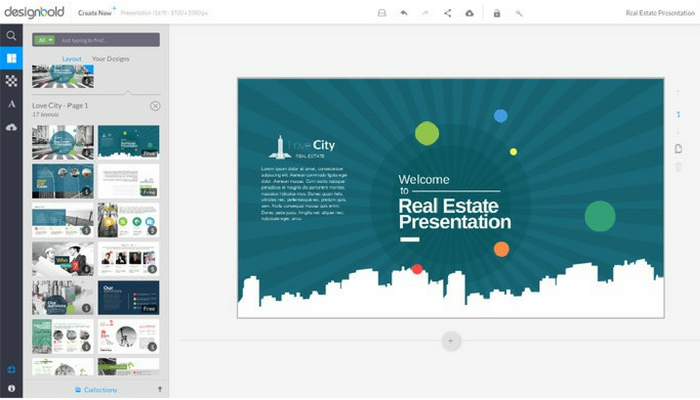Viewport: 700px width, 400px height.
Task: Switch to the Your Designs tab
Action: pyautogui.click(x=111, y=58)
